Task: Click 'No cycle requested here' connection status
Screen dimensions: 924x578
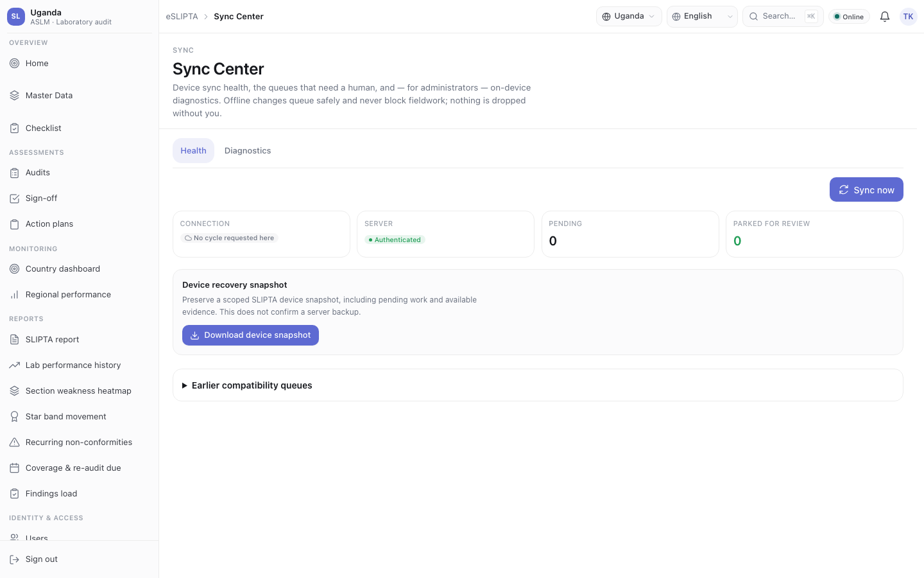Action: 229,238
